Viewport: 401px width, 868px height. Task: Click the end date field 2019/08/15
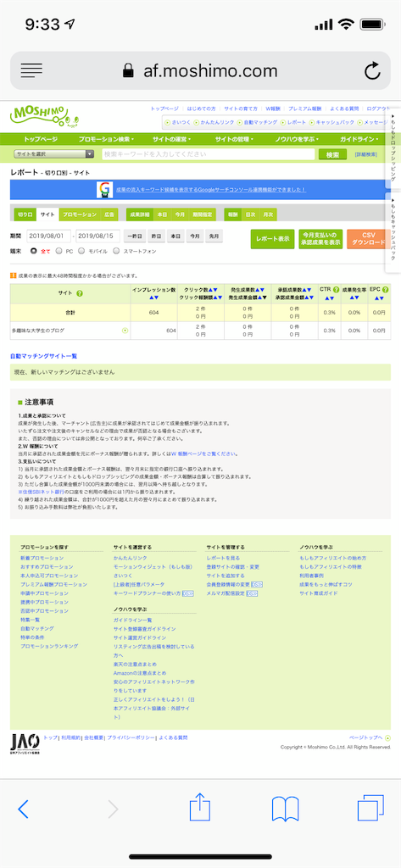[x=98, y=236]
